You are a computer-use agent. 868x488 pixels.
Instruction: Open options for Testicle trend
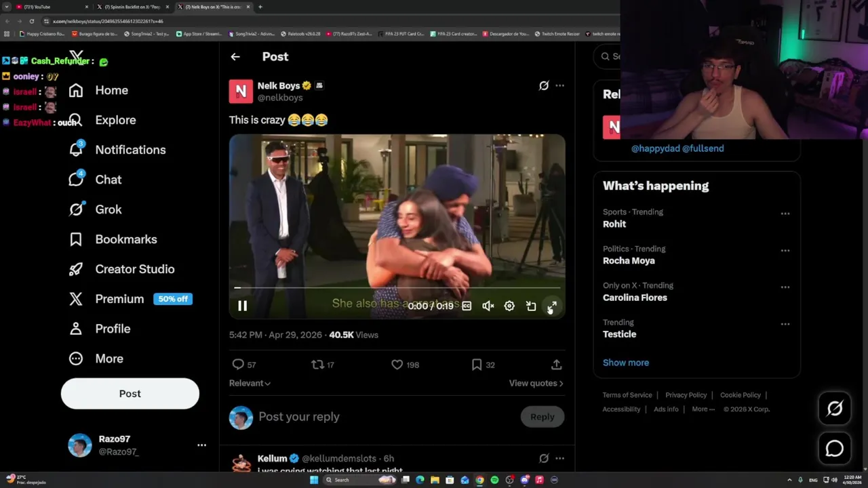click(x=785, y=324)
